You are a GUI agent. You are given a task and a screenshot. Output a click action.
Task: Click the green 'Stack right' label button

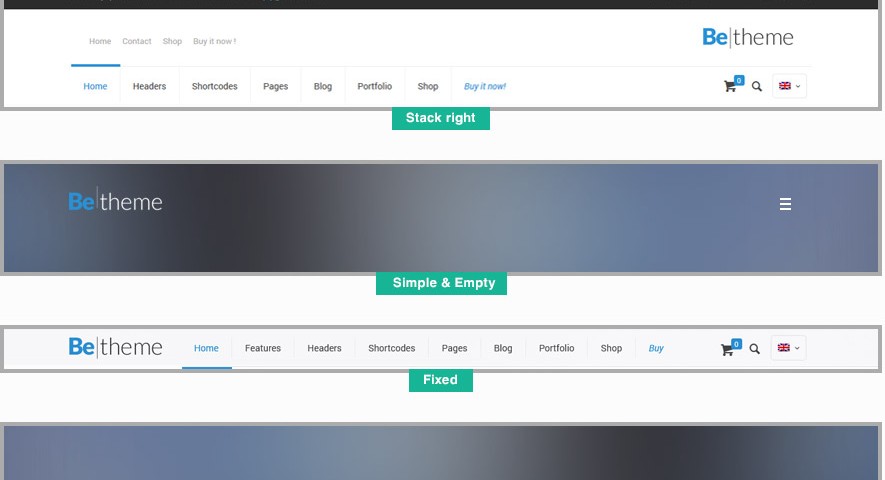(x=441, y=118)
